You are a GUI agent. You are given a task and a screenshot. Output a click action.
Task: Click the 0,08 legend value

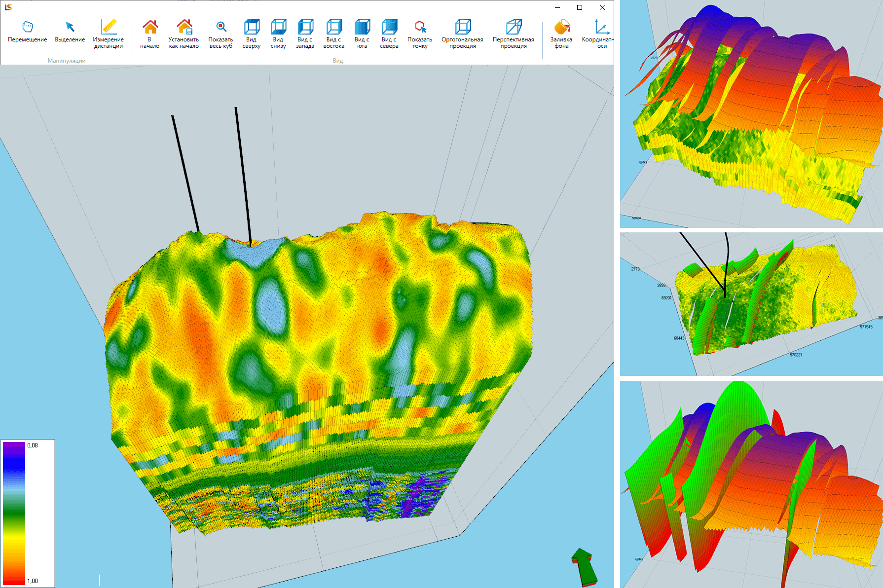pyautogui.click(x=33, y=445)
